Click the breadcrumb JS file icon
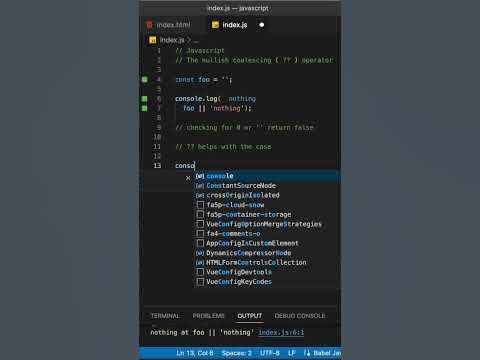Image resolution: width=480 pixels, height=360 pixels. click(x=153, y=40)
